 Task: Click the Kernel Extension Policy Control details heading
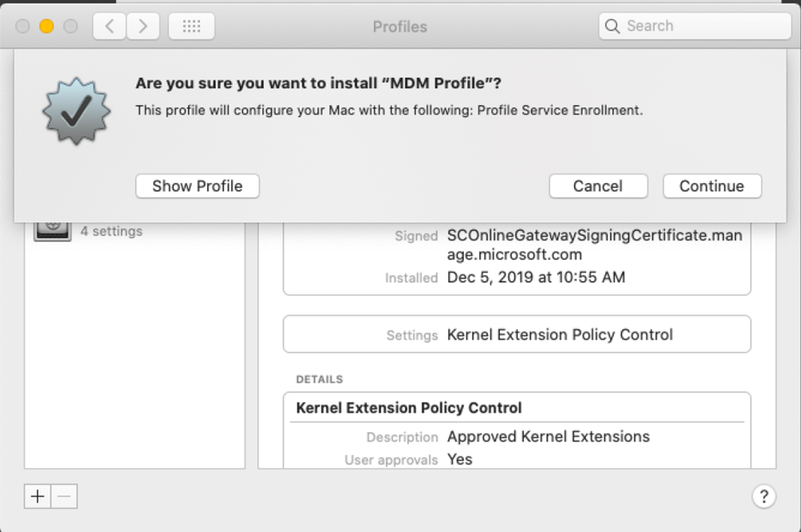point(409,408)
